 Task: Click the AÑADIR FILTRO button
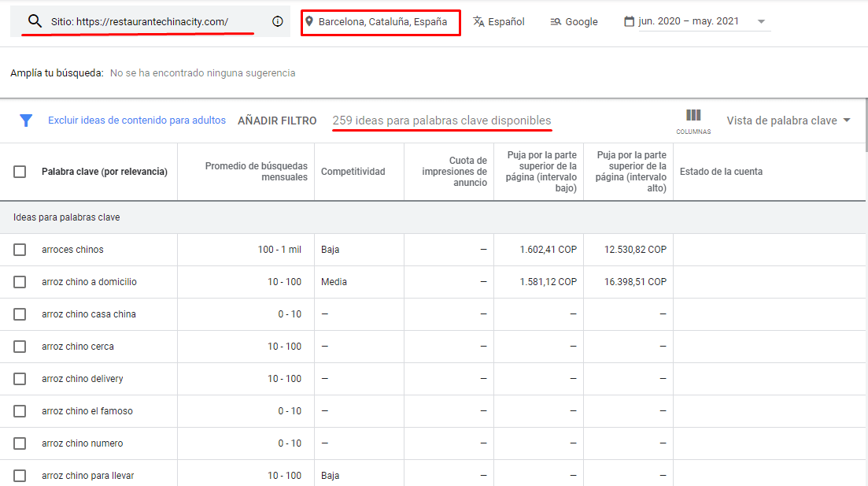[x=277, y=120]
